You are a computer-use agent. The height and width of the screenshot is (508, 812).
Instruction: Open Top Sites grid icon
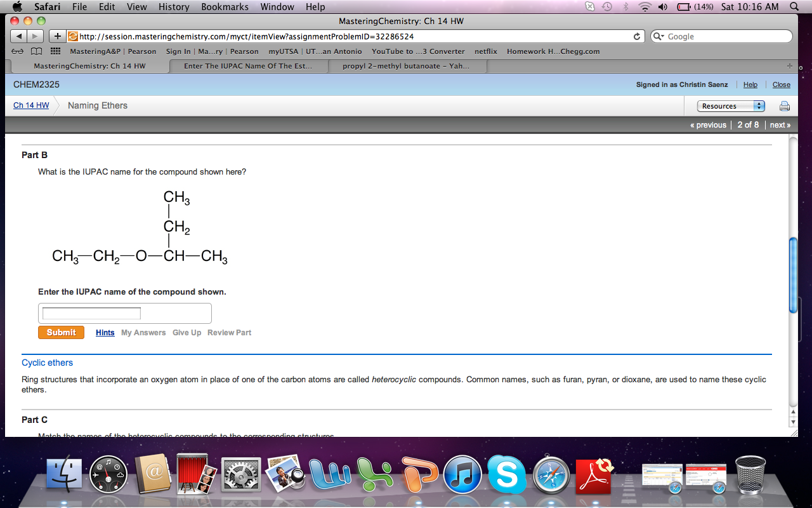click(55, 51)
